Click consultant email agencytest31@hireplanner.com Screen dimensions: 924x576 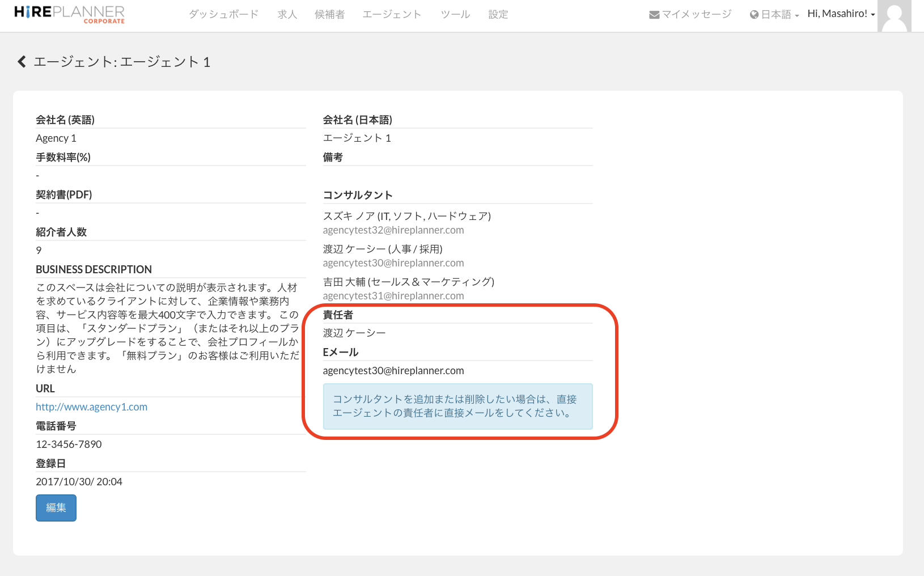[393, 296]
